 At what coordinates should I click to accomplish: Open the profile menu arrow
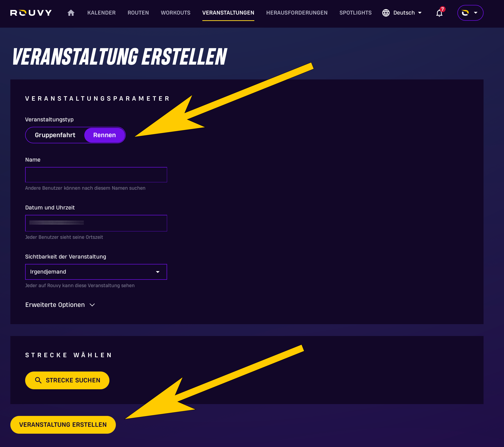[476, 13]
